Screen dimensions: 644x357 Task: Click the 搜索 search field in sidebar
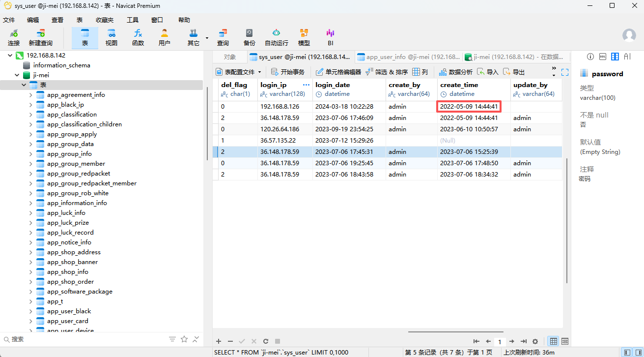tap(84, 339)
